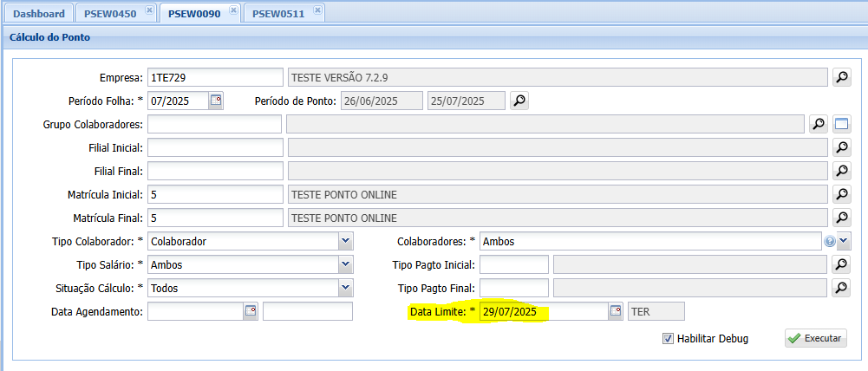Open the Data Limite calendar picker

click(616, 311)
